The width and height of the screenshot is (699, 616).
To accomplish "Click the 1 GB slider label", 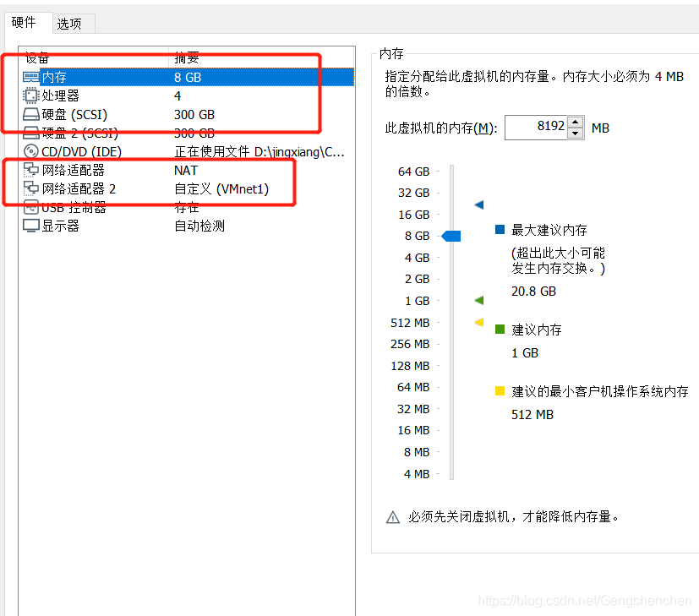I will pos(417,301).
